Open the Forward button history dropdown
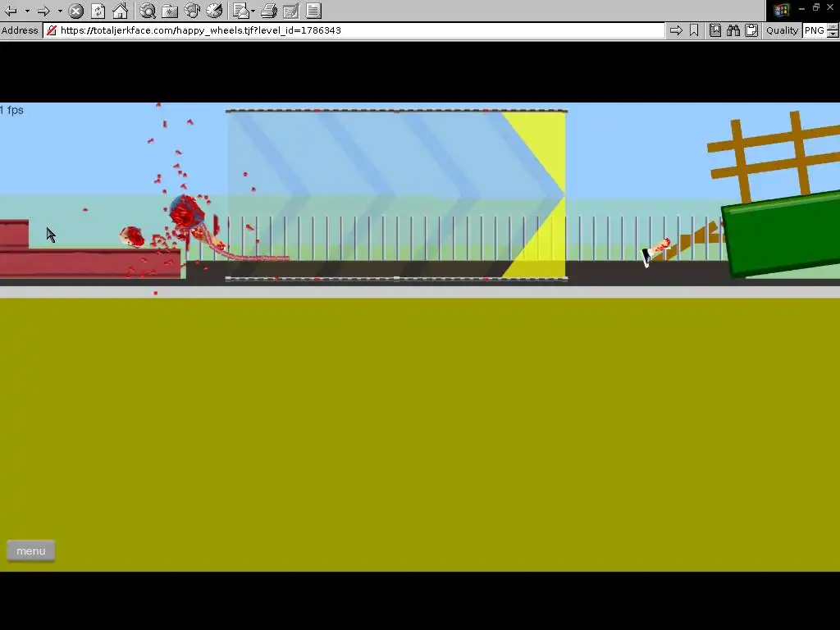Image resolution: width=840 pixels, height=630 pixels. click(60, 11)
